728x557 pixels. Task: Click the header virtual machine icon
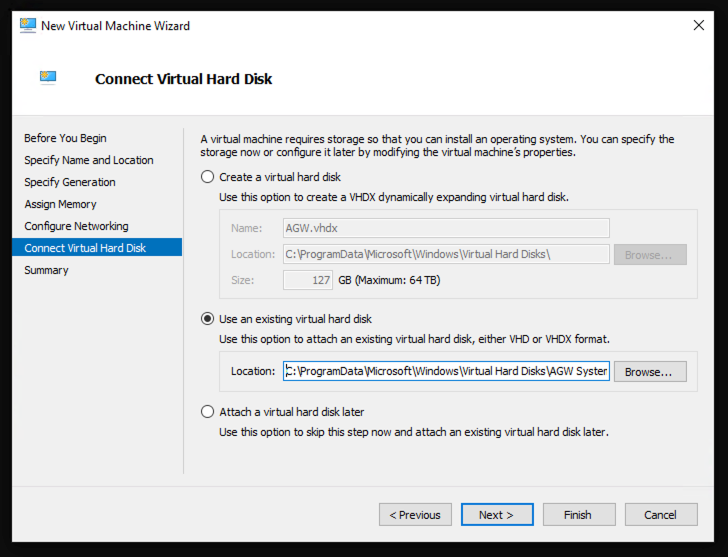click(x=48, y=78)
